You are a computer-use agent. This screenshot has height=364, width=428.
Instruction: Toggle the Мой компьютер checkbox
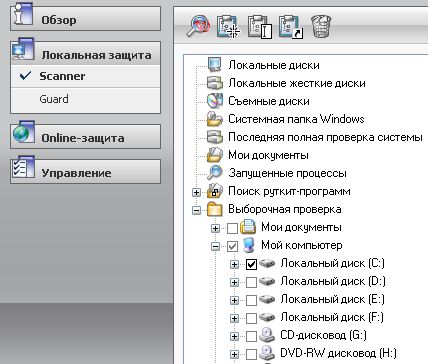[x=232, y=246]
